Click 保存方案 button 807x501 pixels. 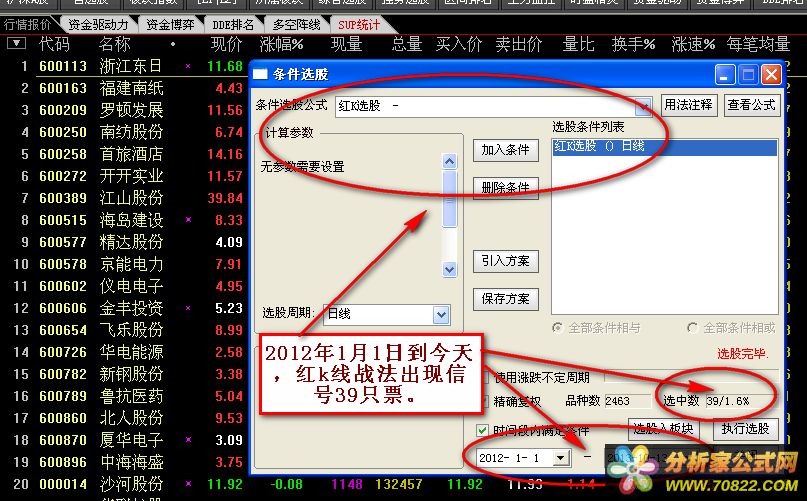click(x=505, y=299)
